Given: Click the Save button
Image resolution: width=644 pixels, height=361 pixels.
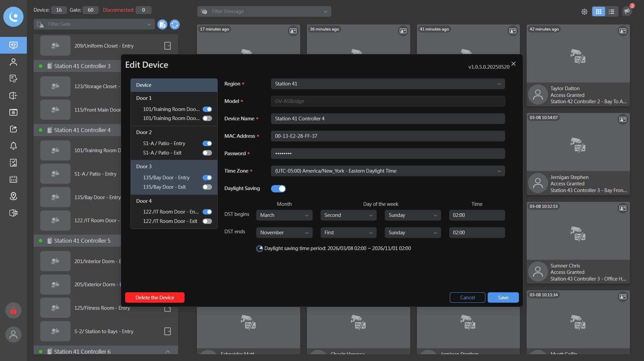Looking at the screenshot, I should coord(503,298).
